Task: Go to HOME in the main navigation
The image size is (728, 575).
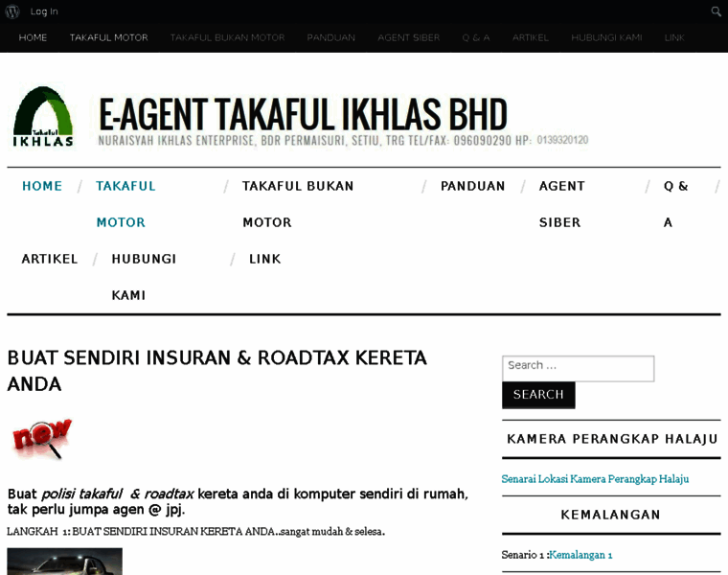Action: pyautogui.click(x=42, y=186)
